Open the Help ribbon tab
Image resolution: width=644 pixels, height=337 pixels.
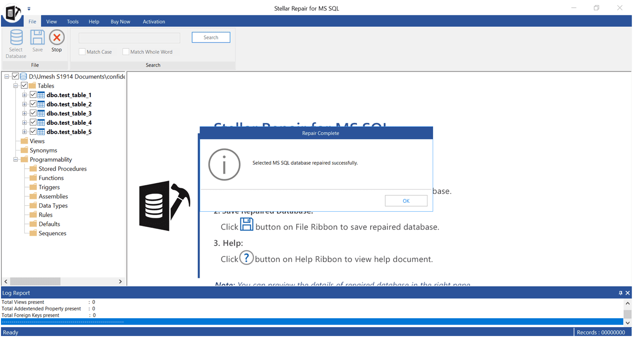coord(94,22)
